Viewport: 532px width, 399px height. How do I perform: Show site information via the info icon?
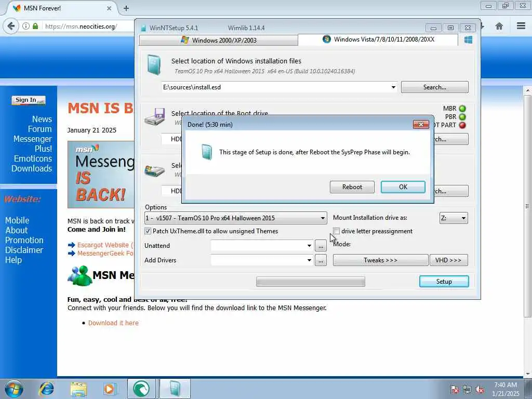[x=26, y=26]
